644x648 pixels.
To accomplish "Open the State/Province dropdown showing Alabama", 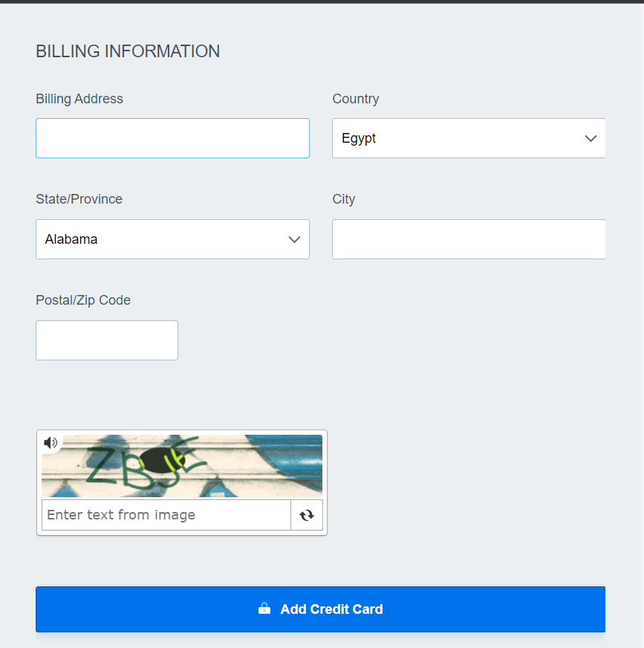I will click(172, 239).
